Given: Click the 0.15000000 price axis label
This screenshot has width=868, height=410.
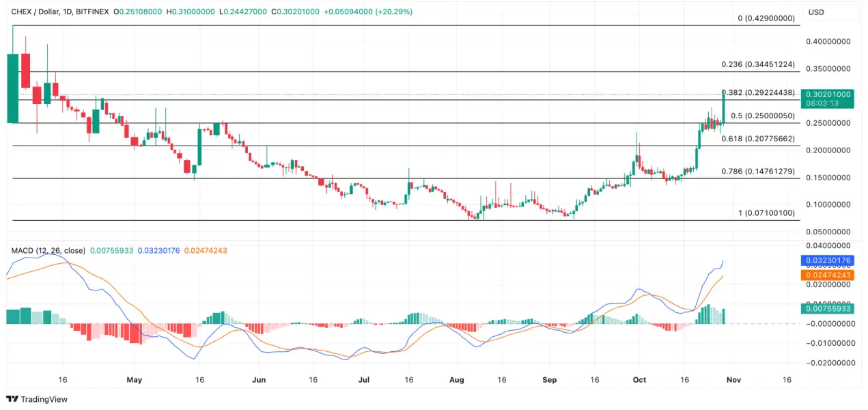Looking at the screenshot, I should (828, 178).
